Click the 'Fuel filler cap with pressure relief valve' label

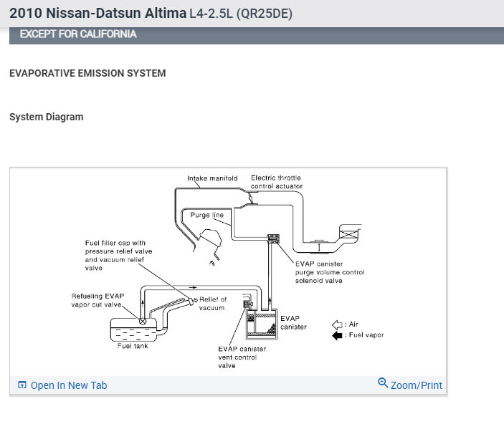tap(118, 256)
